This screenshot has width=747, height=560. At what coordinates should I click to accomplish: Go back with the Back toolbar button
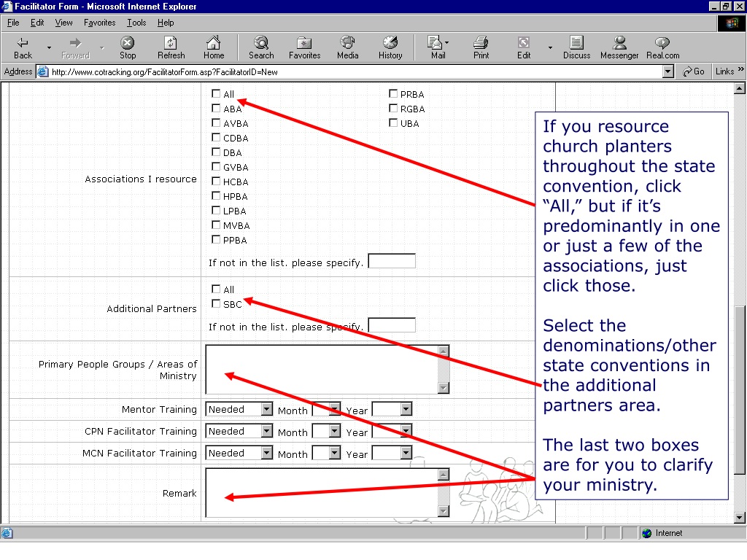23,47
